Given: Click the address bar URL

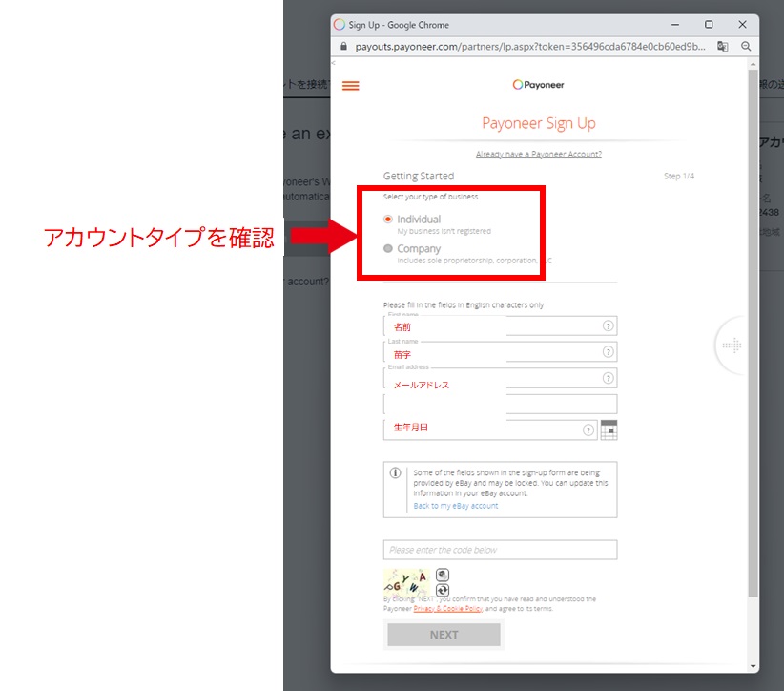Looking at the screenshot, I should (x=530, y=47).
